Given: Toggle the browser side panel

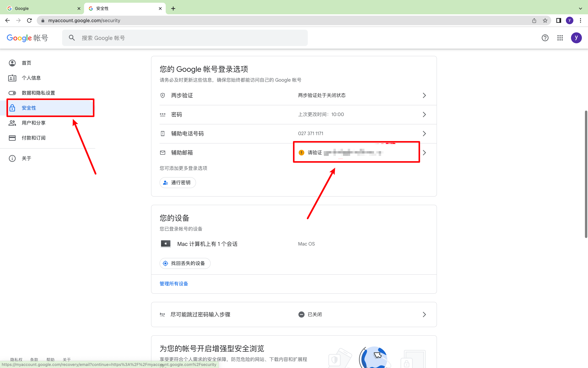Looking at the screenshot, I should (559, 20).
